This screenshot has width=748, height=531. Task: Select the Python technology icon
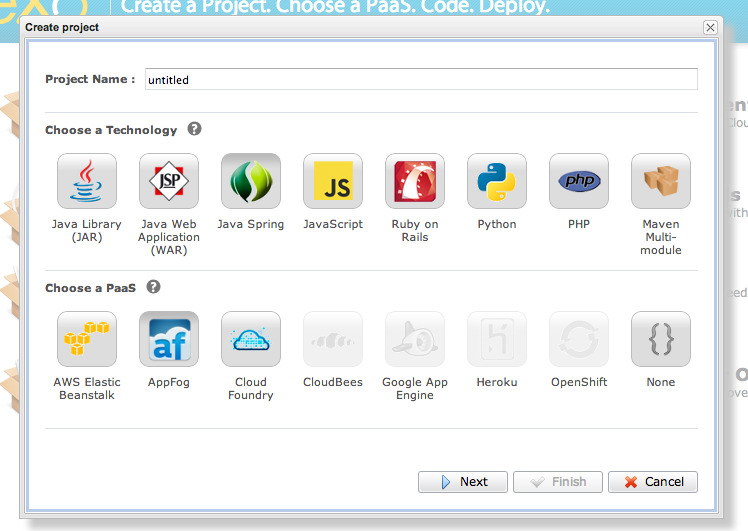tap(497, 181)
